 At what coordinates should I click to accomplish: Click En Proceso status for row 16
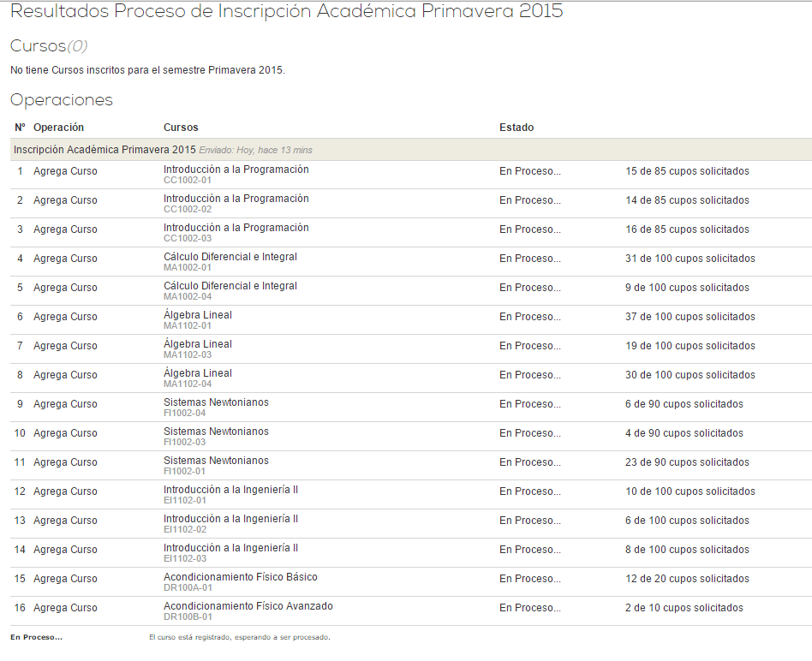pos(529,608)
